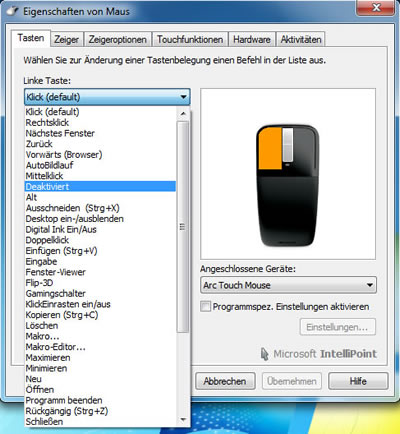Click the scroll wheel strip on mouse image
The height and width of the screenshot is (434, 400).
(x=288, y=144)
